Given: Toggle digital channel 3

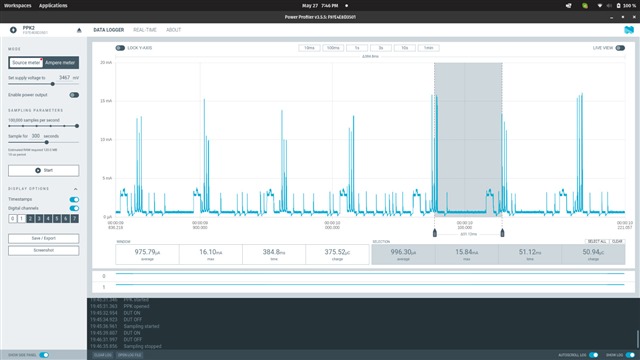Looking at the screenshot, I should pos(39,219).
